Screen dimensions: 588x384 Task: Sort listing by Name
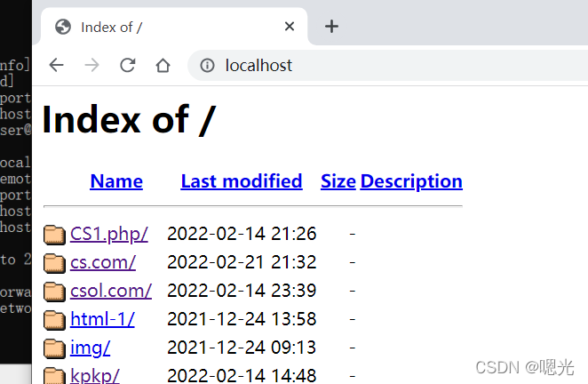pos(116,181)
